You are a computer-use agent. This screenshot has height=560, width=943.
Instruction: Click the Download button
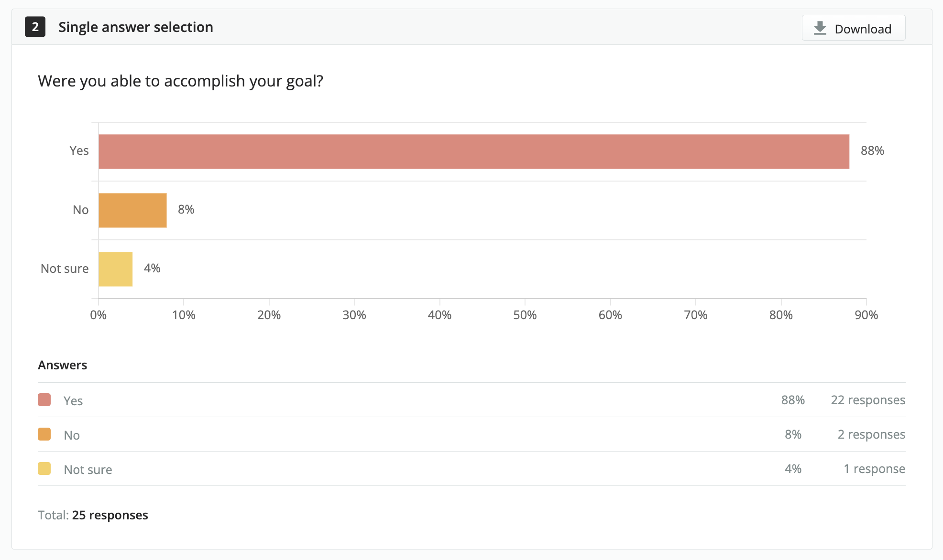pyautogui.click(x=854, y=28)
